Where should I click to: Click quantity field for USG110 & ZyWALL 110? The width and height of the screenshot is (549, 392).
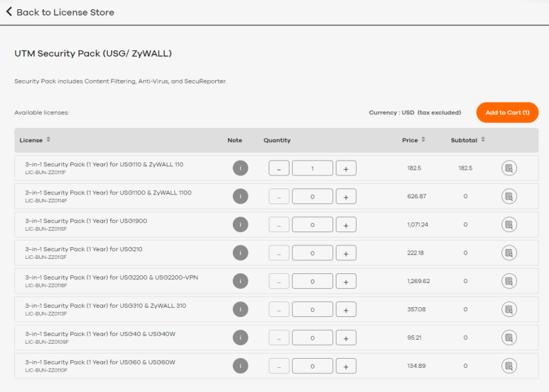312,168
